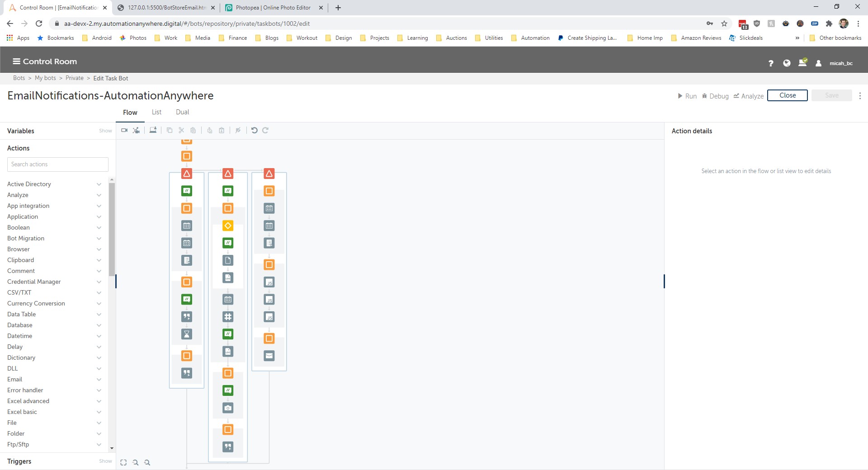This screenshot has width=868, height=470.
Task: Expand the Error handler actions group
Action: click(99, 390)
